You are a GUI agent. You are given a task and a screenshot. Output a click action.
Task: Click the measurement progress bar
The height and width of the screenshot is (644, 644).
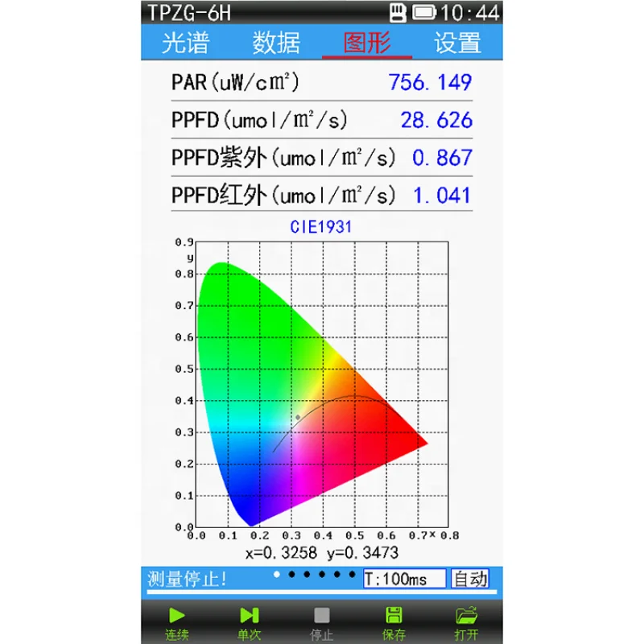click(x=321, y=592)
